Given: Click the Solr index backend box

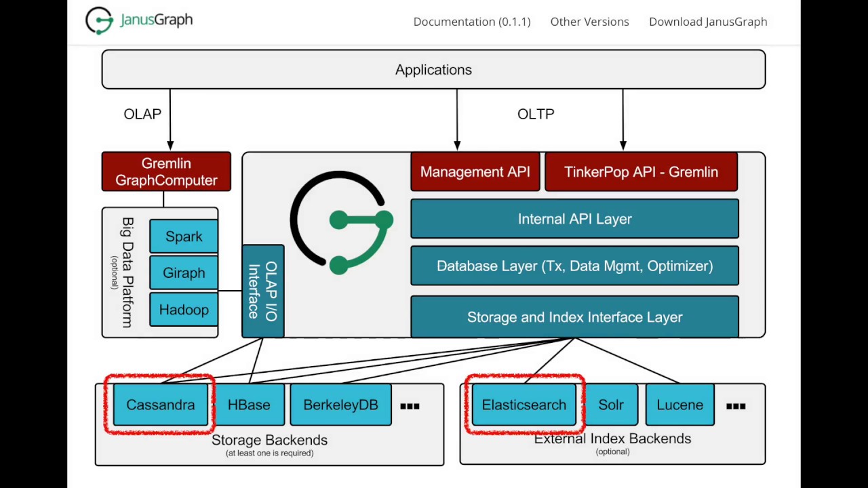Looking at the screenshot, I should click(x=610, y=405).
